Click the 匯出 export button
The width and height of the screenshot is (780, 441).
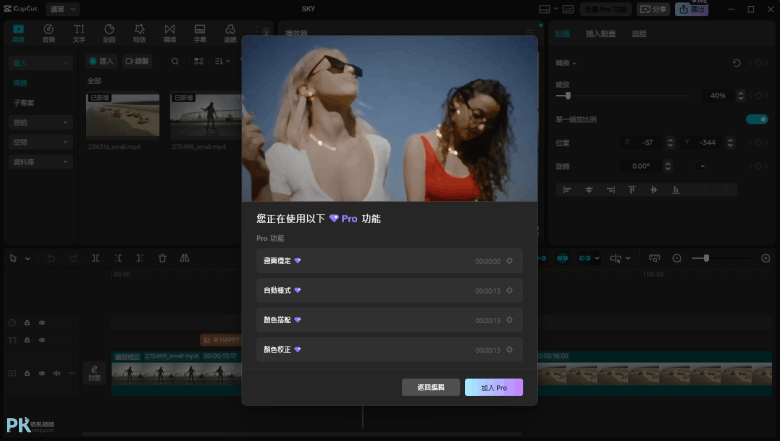click(x=692, y=9)
